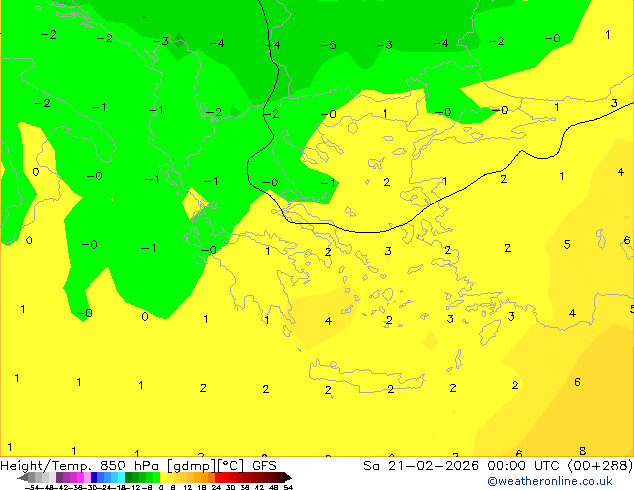Click the right dark-maroon arrow of legend
This screenshot has width=634, height=490.
288,477
